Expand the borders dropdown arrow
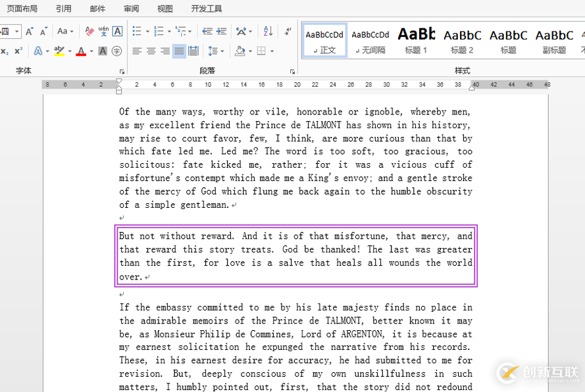Viewport: 585px width, 392px height. point(272,51)
